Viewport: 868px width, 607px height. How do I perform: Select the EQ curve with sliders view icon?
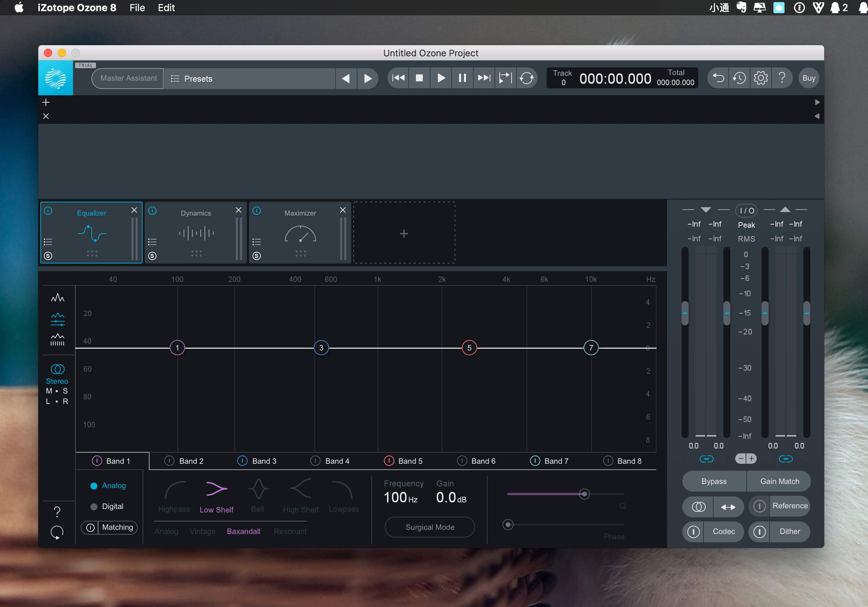pos(57,319)
